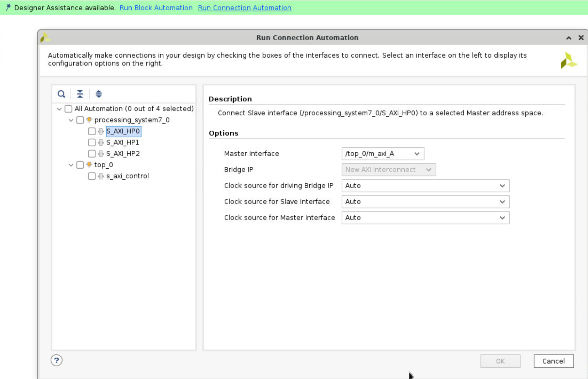Check the All Automation checkbox

click(x=68, y=109)
